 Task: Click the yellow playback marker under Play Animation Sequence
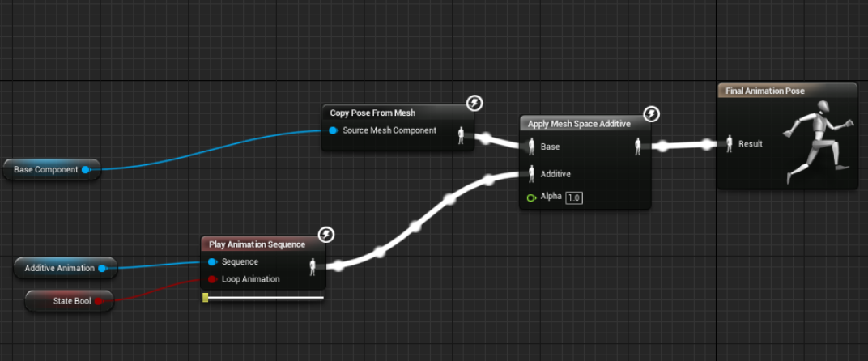pyautogui.click(x=206, y=298)
